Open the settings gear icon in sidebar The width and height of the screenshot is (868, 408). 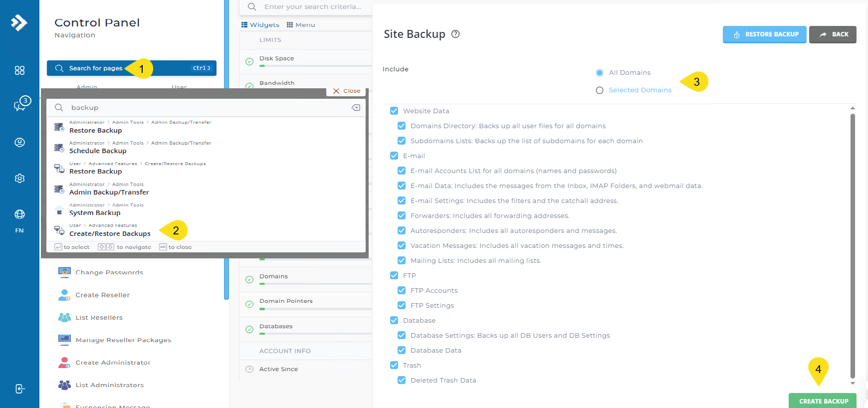click(x=19, y=178)
